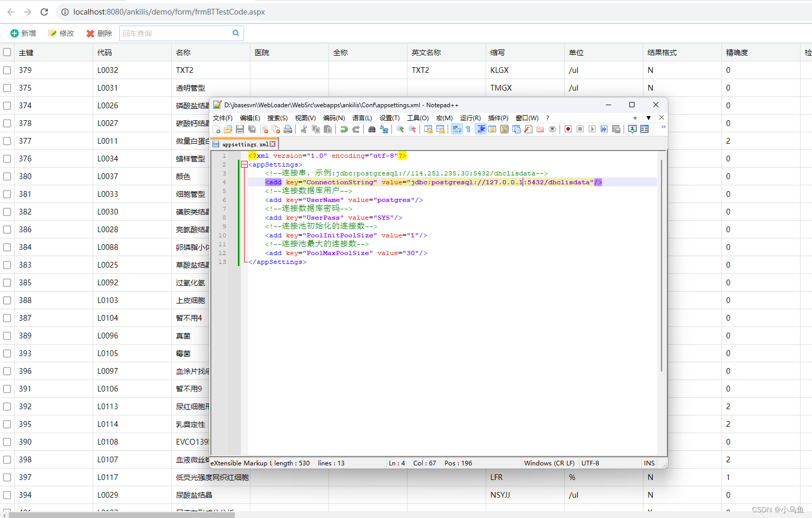
Task: Click the search magnifier in query box
Action: pyautogui.click(x=236, y=33)
